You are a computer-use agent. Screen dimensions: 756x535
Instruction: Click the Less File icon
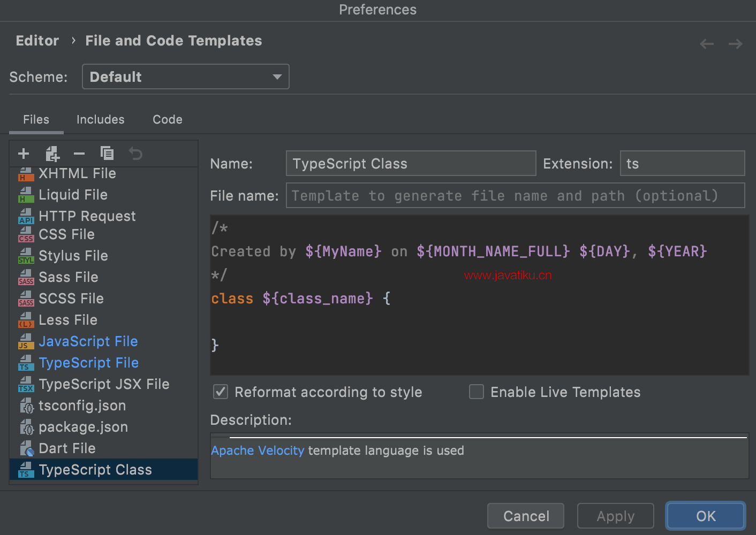[x=26, y=320]
